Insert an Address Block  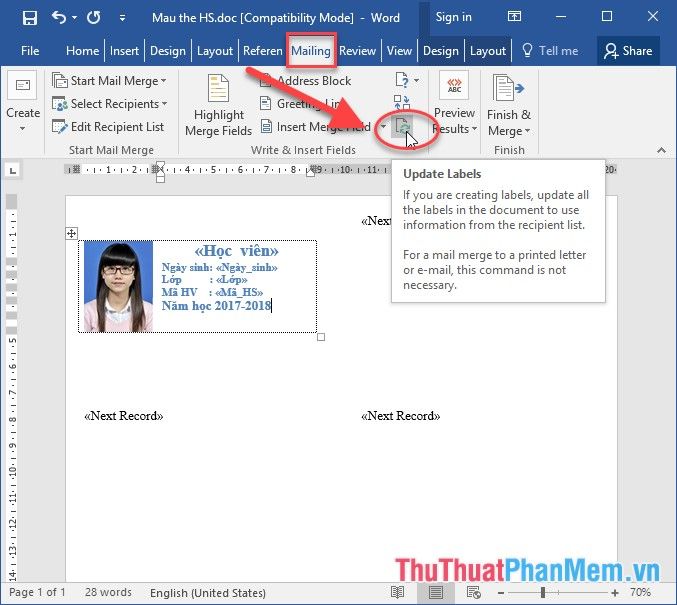coord(304,81)
